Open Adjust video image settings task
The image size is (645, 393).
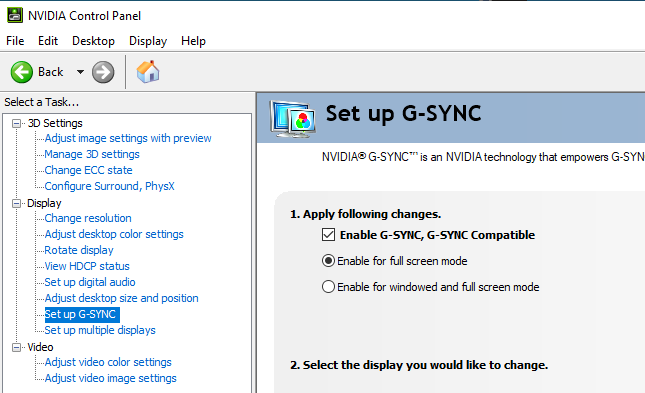coord(111,378)
